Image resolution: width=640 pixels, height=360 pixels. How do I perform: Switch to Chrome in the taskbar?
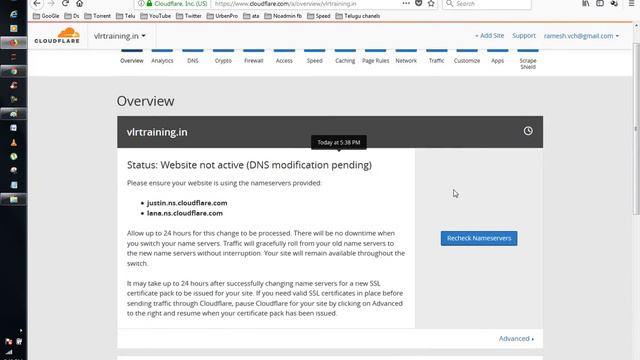coord(13,71)
